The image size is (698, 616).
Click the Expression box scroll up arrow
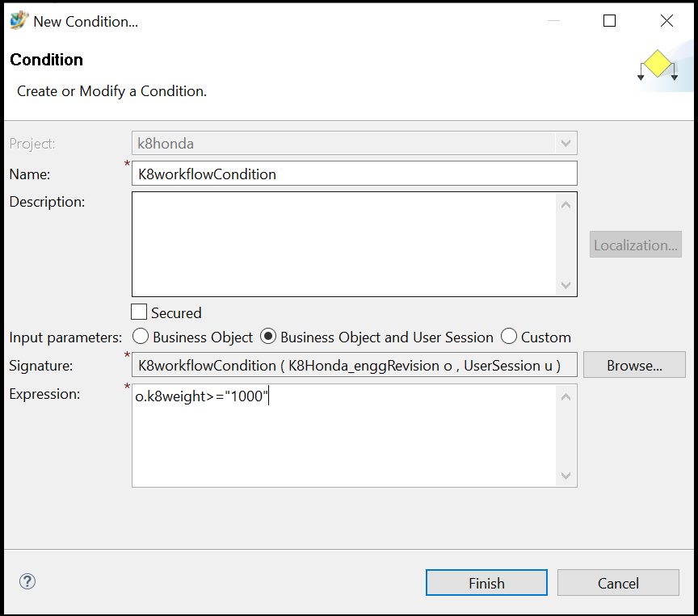coord(566,396)
